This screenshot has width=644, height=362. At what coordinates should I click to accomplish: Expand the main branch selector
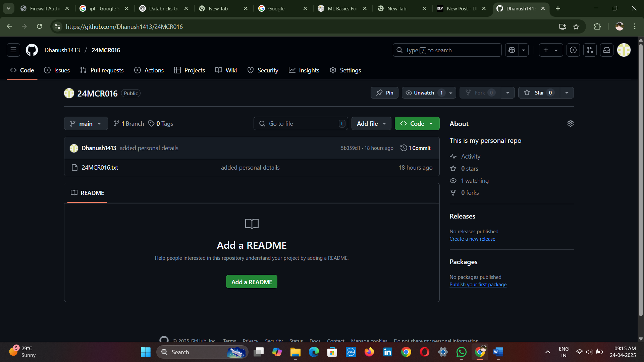86,123
